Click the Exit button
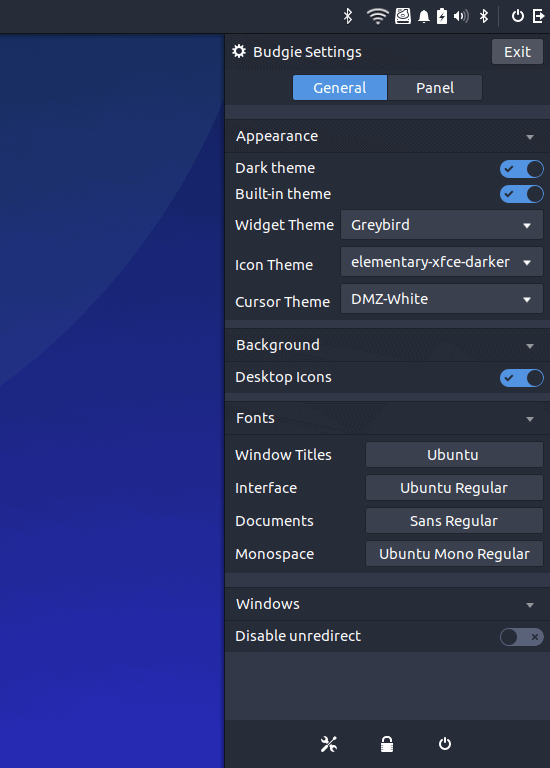This screenshot has height=768, width=550. (517, 51)
